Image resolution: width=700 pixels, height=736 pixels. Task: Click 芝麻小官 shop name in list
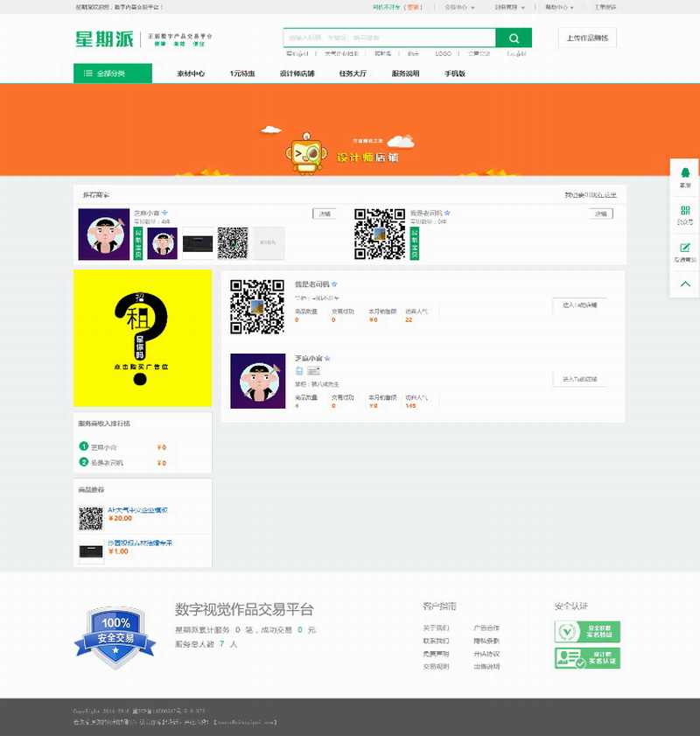pos(309,358)
